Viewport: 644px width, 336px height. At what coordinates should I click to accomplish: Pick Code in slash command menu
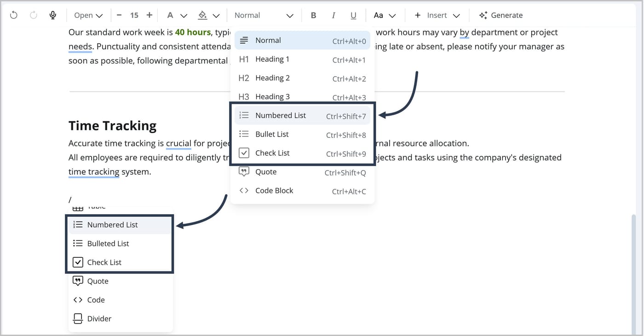click(121, 300)
